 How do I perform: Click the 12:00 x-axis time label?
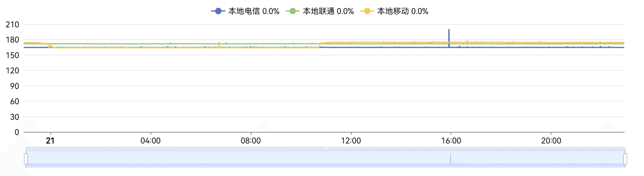pyautogui.click(x=351, y=141)
